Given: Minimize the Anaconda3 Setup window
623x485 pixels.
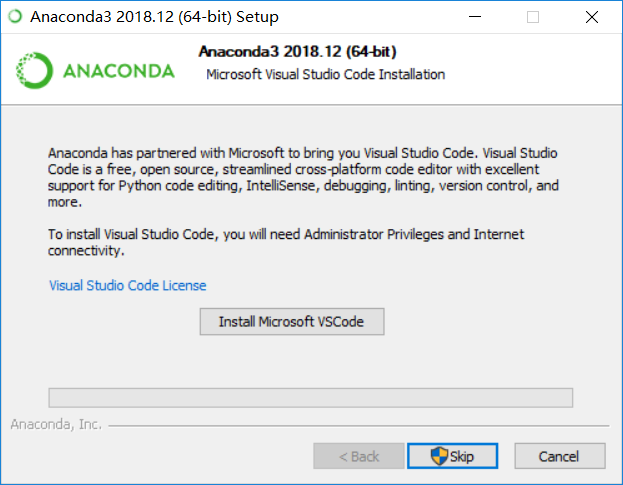Looking at the screenshot, I should click(475, 17).
